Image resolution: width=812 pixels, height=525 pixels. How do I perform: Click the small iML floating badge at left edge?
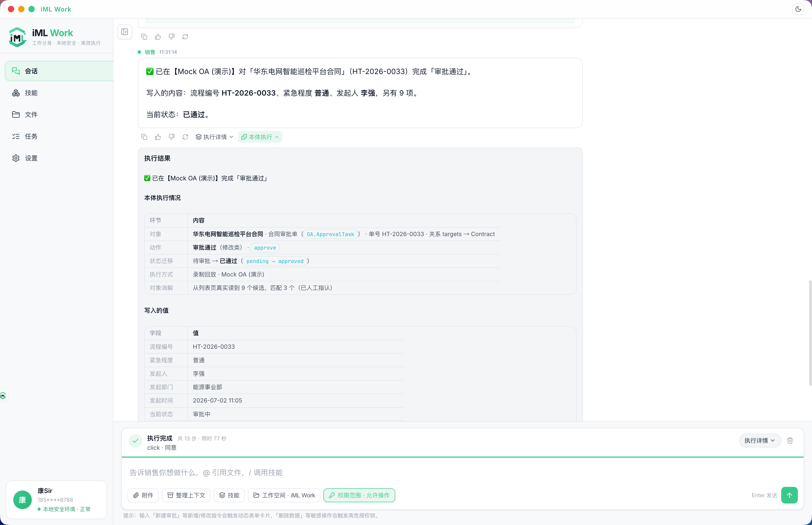[3, 395]
